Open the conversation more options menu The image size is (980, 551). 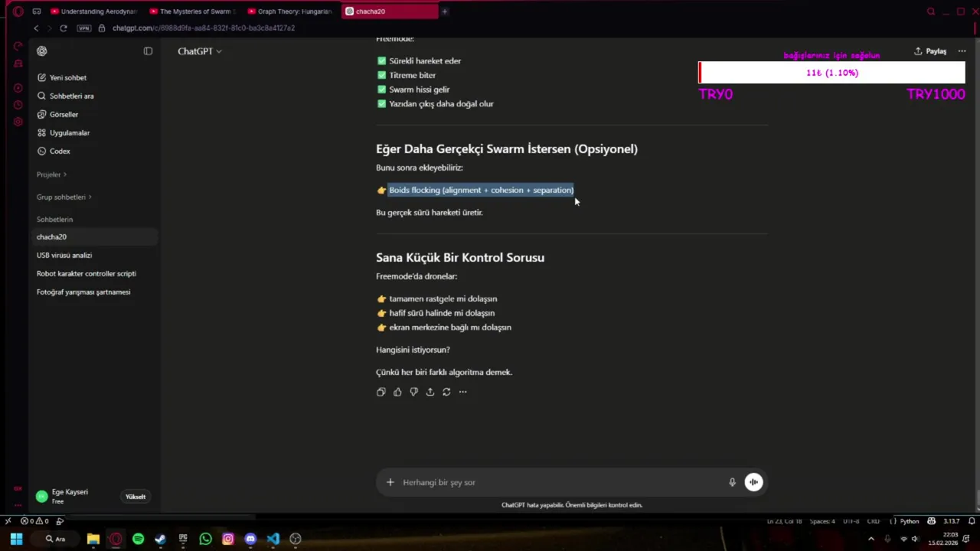[962, 51]
